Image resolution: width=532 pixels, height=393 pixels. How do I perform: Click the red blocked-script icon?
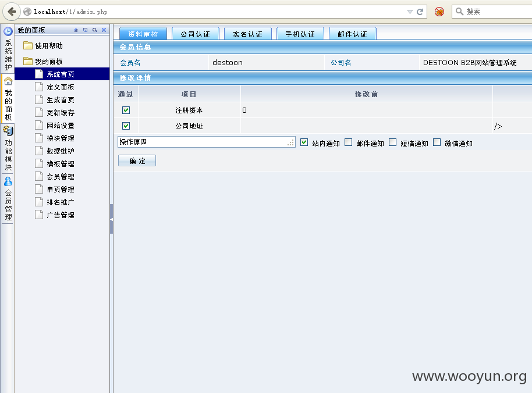click(x=439, y=12)
